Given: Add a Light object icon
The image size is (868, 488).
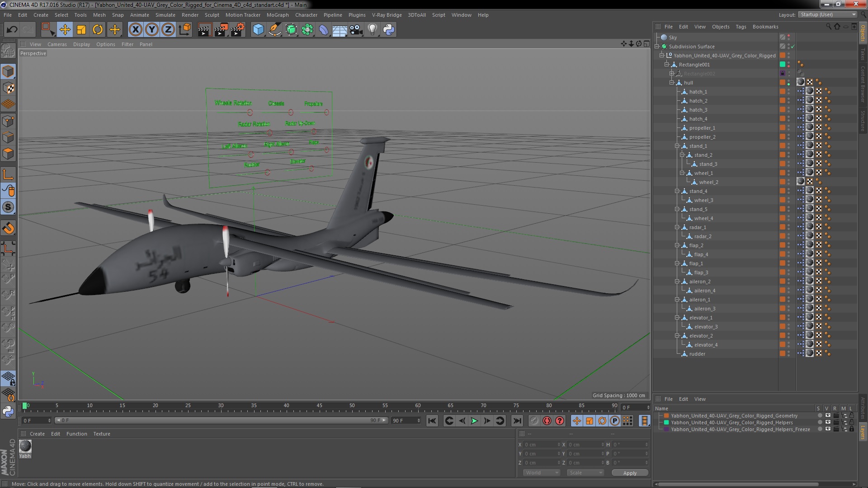Looking at the screenshot, I should coord(373,30).
